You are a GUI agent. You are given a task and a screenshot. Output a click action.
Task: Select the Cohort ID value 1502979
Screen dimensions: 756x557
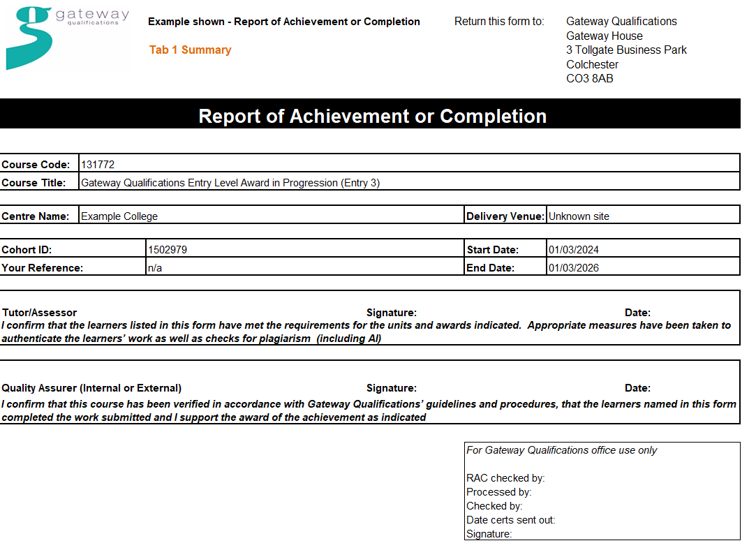point(305,248)
